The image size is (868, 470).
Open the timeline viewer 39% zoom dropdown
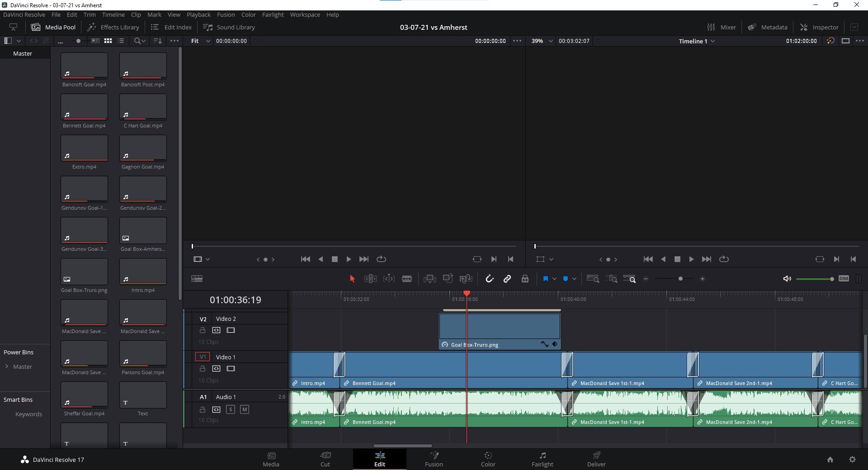point(542,41)
